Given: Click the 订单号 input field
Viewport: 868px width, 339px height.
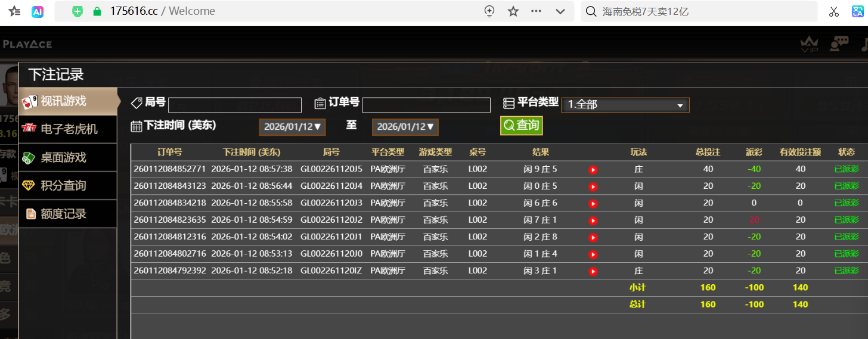Looking at the screenshot, I should tap(426, 105).
